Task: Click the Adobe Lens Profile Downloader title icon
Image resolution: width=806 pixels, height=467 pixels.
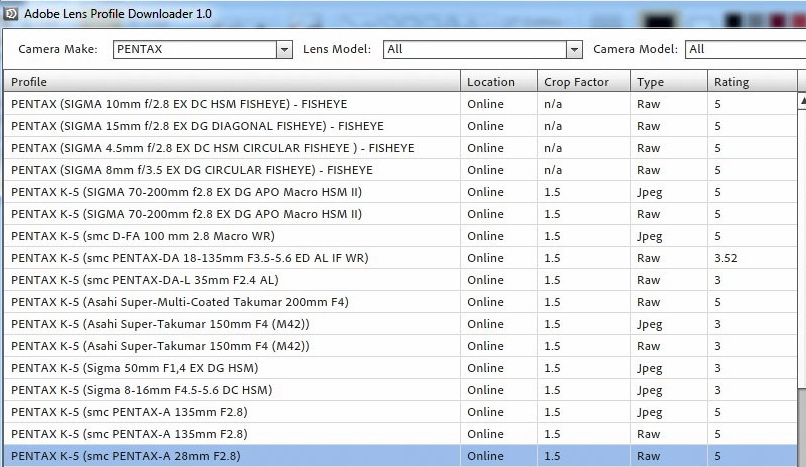Action: pos(11,14)
